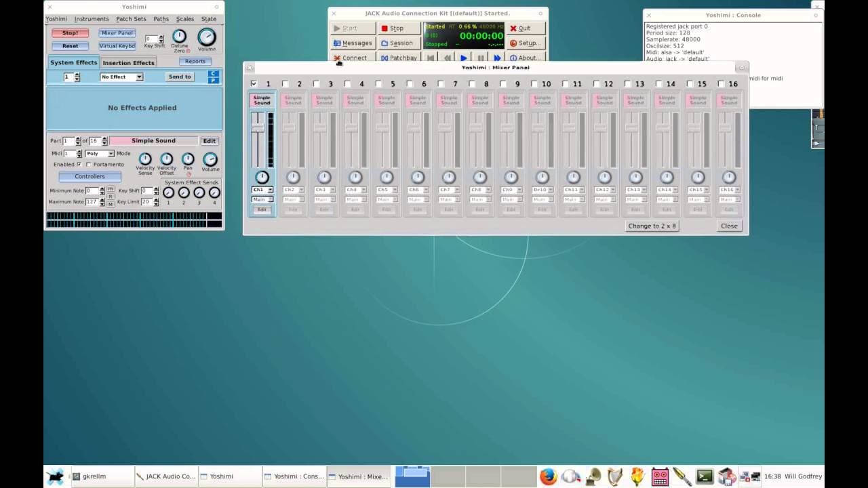
Task: Enable the Portamento checkbox
Action: 89,165
